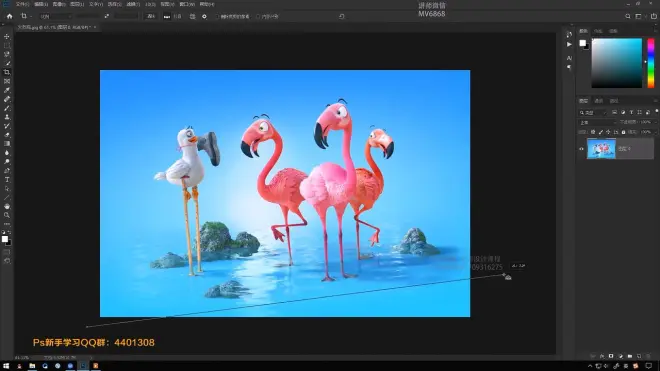
Task: Select the Eraser tool
Action: [7, 135]
